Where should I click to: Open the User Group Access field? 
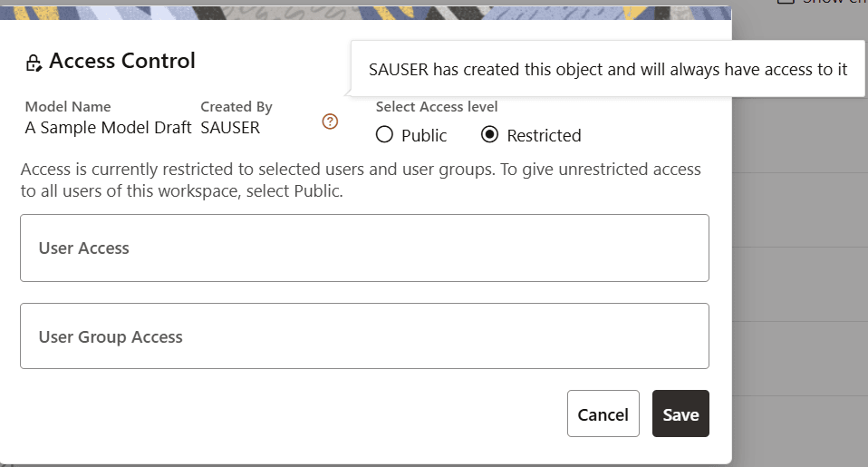coord(364,336)
